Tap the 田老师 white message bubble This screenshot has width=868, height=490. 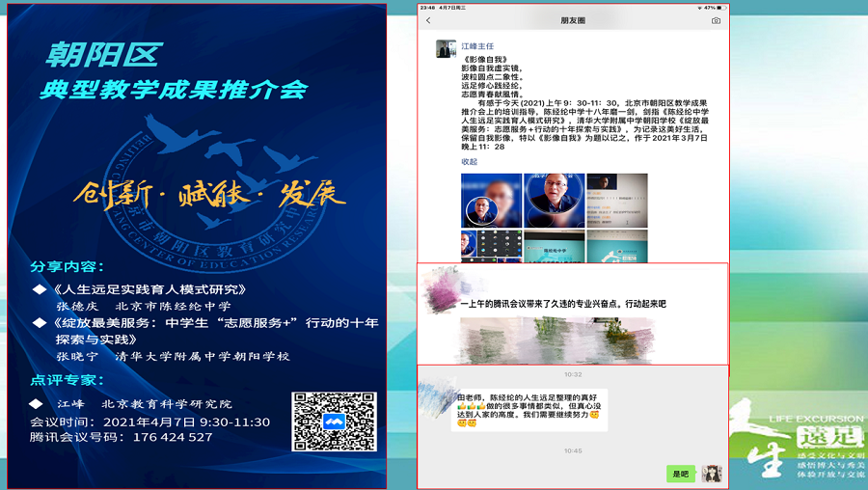pyautogui.click(x=529, y=410)
